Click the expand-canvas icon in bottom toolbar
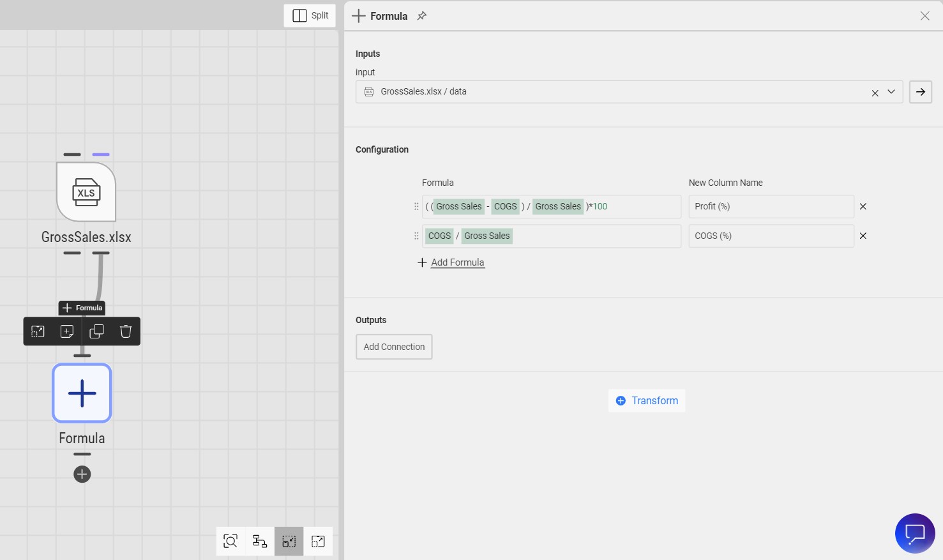This screenshot has height=560, width=943. (318, 541)
